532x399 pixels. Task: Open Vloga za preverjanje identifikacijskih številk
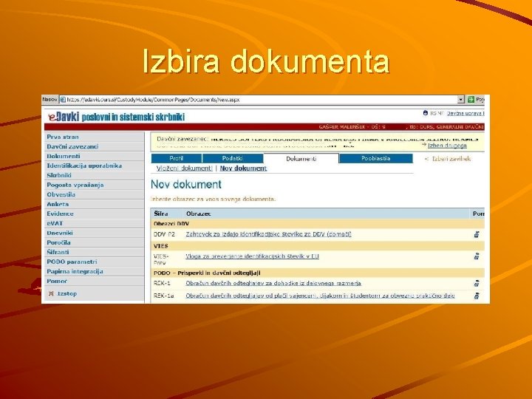coord(253,256)
